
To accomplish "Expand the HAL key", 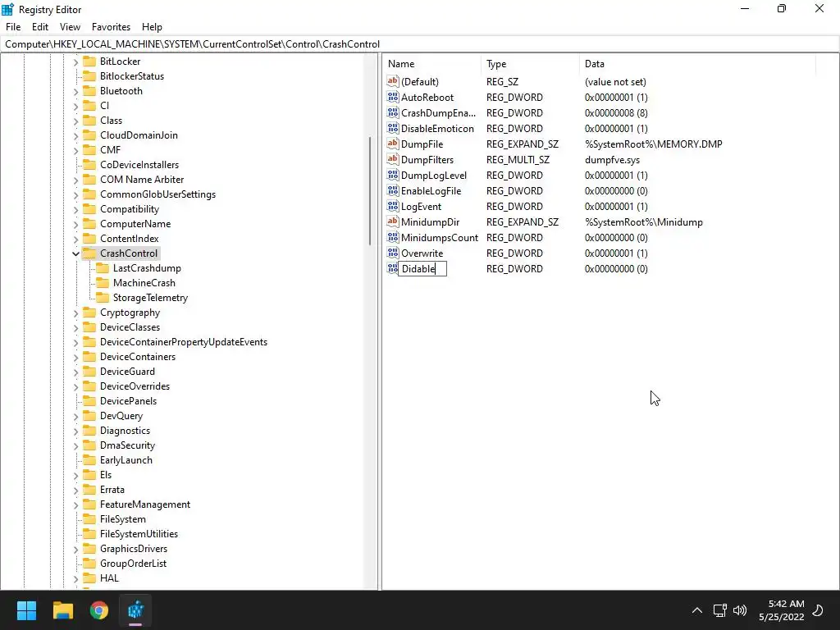I will coord(75,578).
